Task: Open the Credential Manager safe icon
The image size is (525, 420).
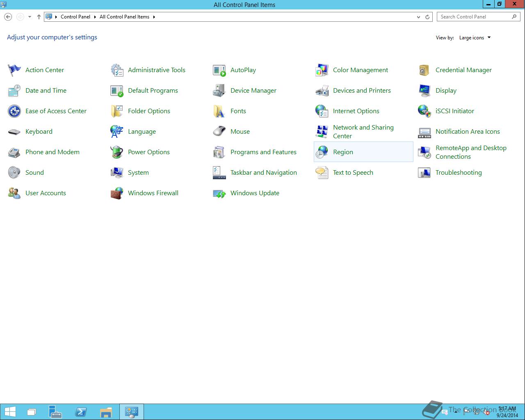Action: (425, 70)
